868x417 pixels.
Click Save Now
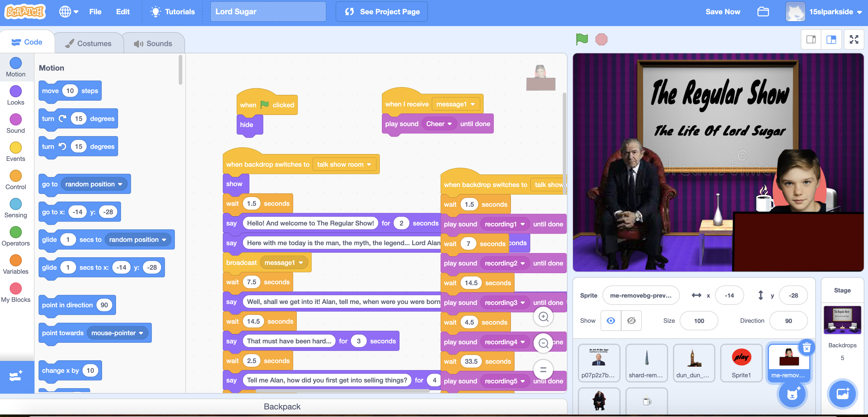click(x=723, y=12)
